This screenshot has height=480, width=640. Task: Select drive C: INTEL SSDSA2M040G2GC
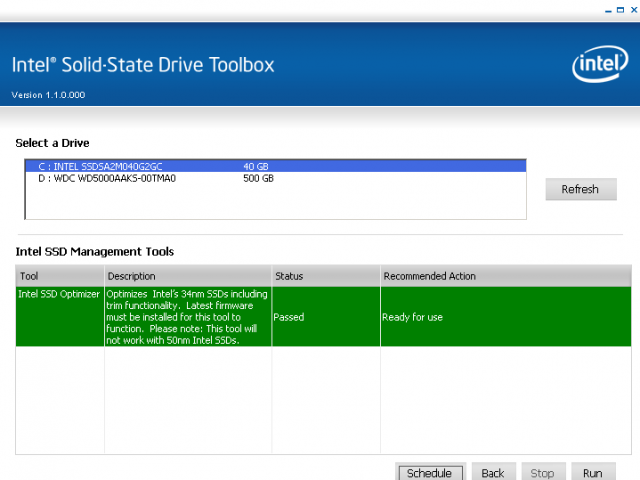pos(276,166)
